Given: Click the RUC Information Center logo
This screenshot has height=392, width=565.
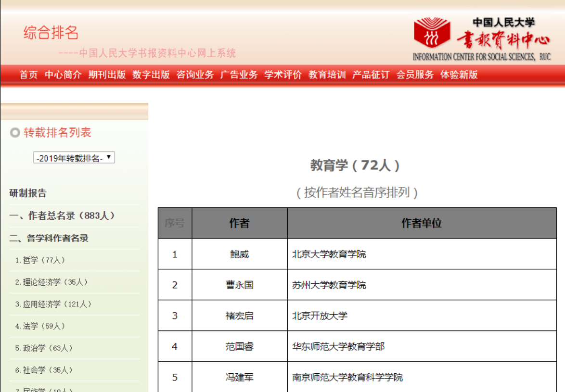Looking at the screenshot, I should tap(482, 39).
